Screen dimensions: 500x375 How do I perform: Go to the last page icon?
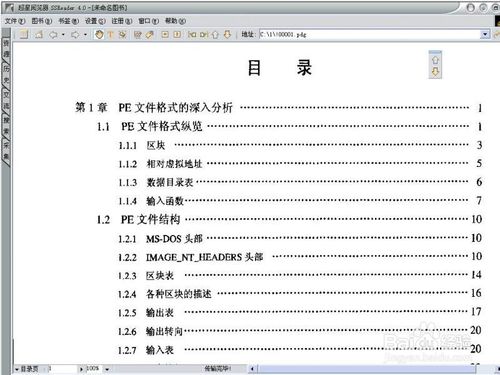point(204,34)
